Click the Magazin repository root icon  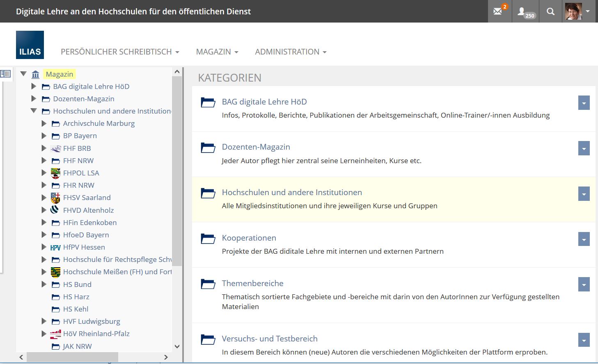point(36,74)
